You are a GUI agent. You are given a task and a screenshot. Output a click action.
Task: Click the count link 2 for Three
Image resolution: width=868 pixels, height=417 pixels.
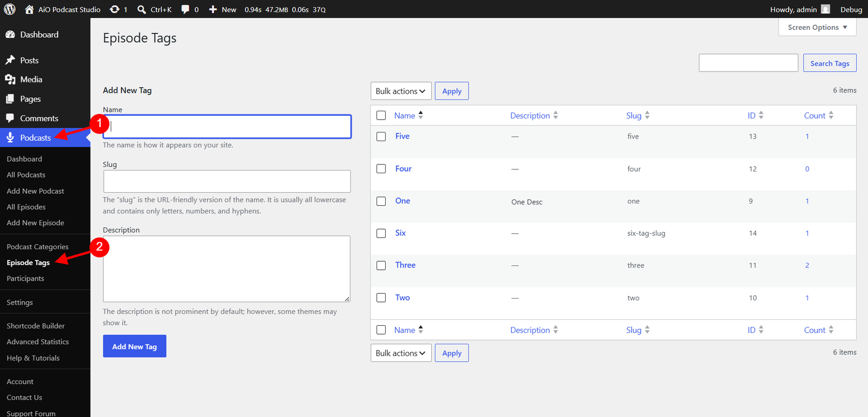[807, 266]
